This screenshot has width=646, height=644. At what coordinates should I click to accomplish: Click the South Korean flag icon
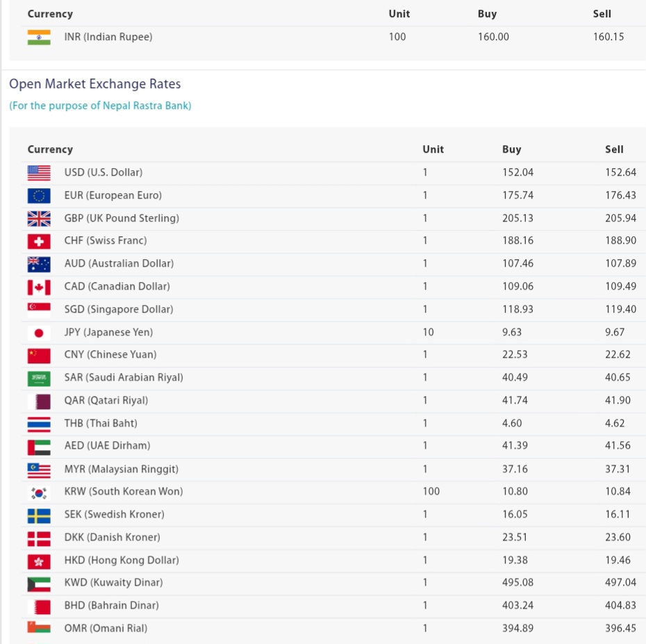pos(39,493)
